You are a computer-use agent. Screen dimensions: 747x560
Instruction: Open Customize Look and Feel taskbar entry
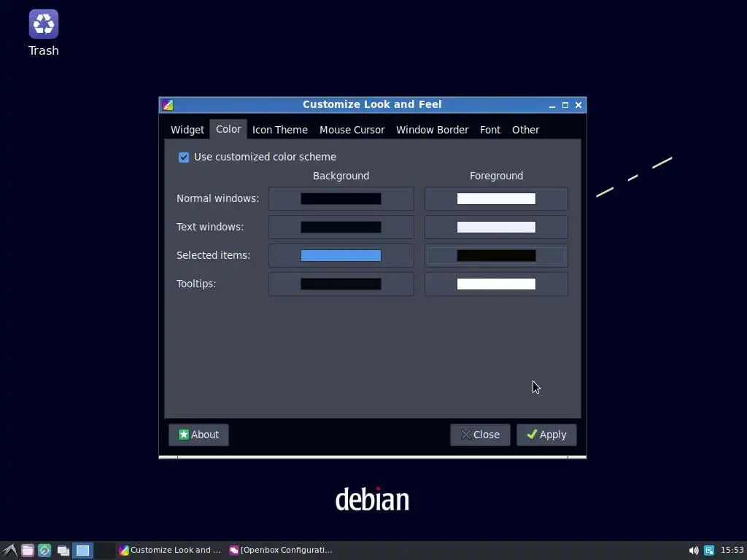point(170,550)
